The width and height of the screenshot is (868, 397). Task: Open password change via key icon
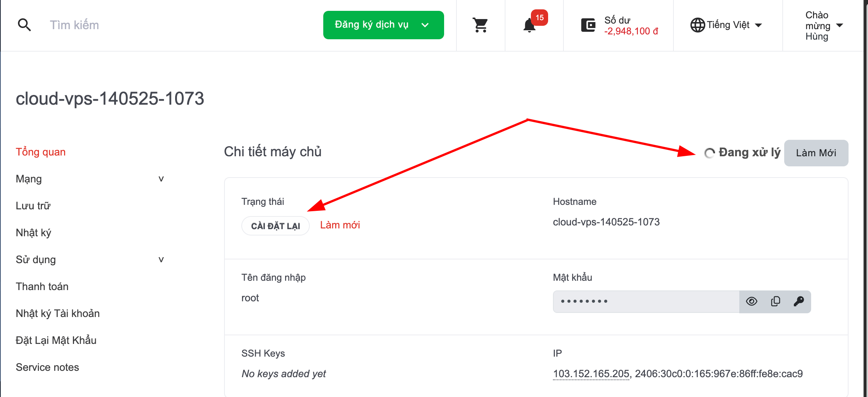point(800,301)
